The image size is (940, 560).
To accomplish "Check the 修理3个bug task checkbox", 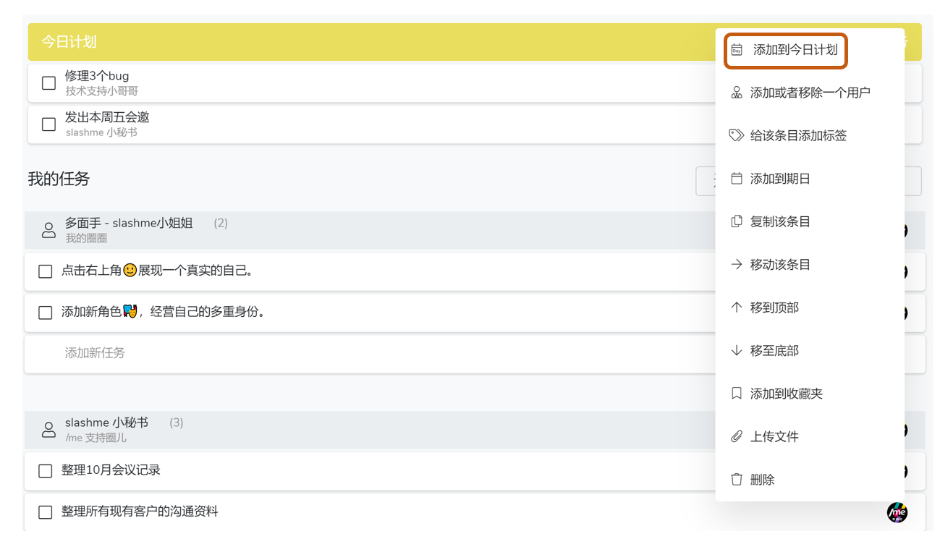I will coord(48,83).
